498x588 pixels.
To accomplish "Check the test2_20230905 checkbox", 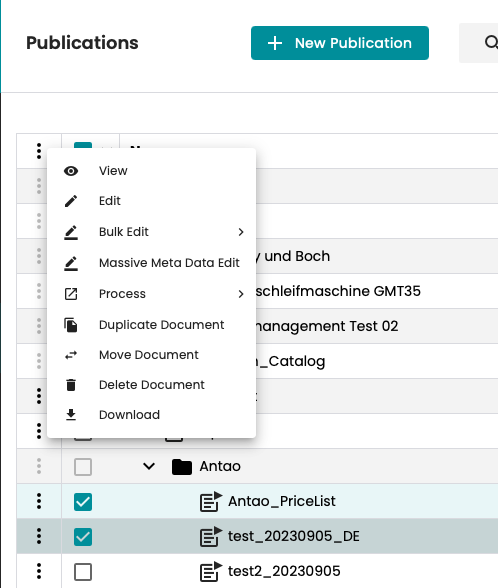I will click(83, 572).
